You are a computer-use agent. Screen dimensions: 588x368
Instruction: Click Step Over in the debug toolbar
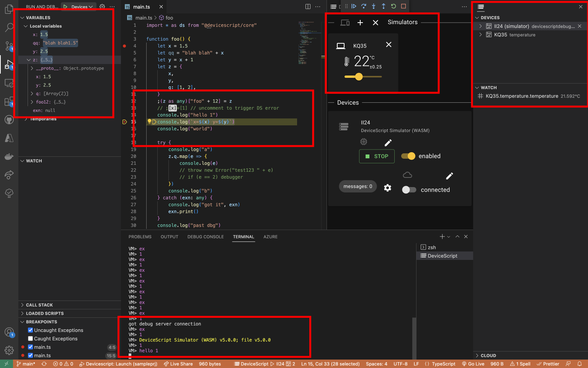(x=364, y=6)
